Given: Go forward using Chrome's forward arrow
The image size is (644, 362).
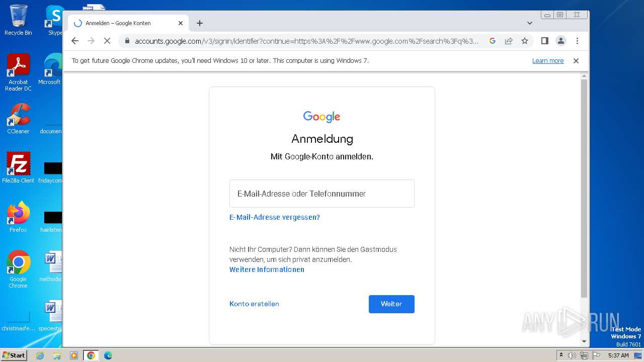Looking at the screenshot, I should point(91,41).
